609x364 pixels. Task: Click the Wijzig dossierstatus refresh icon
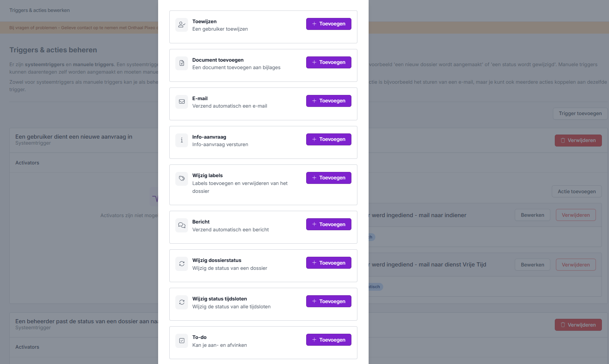182,263
